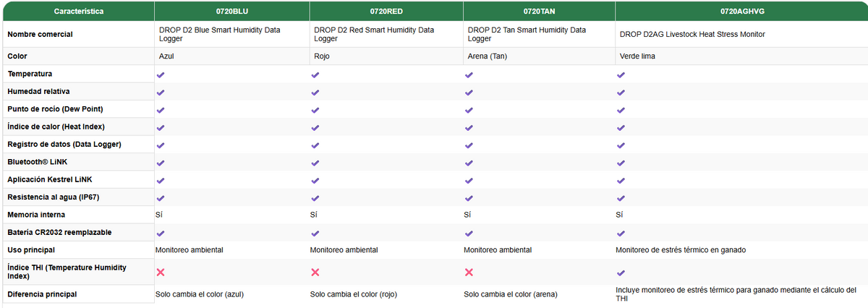868x308 pixels.
Task: Click the Batería CR2032 checkmark under 0720BLU
Action: (161, 234)
